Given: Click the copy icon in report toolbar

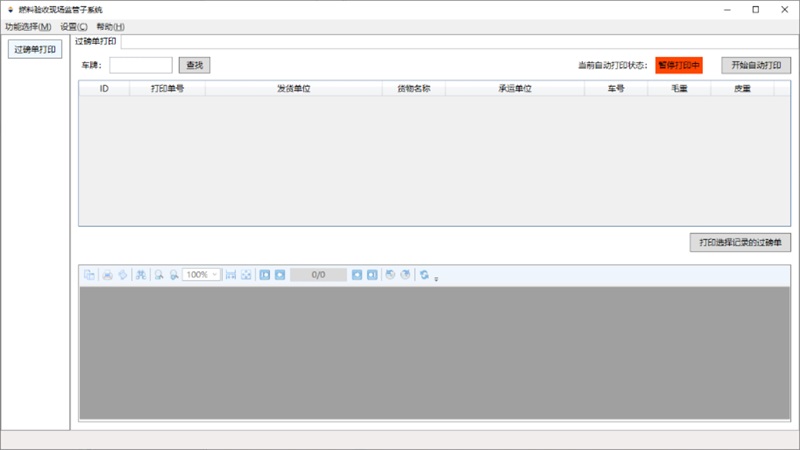Looking at the screenshot, I should (89, 275).
